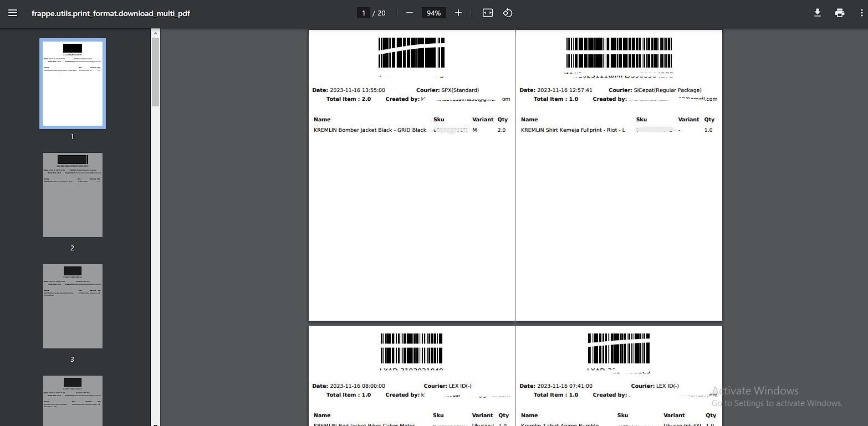The width and height of the screenshot is (868, 426).
Task: Select page 1 thumbnail in sidebar
Action: 73,84
